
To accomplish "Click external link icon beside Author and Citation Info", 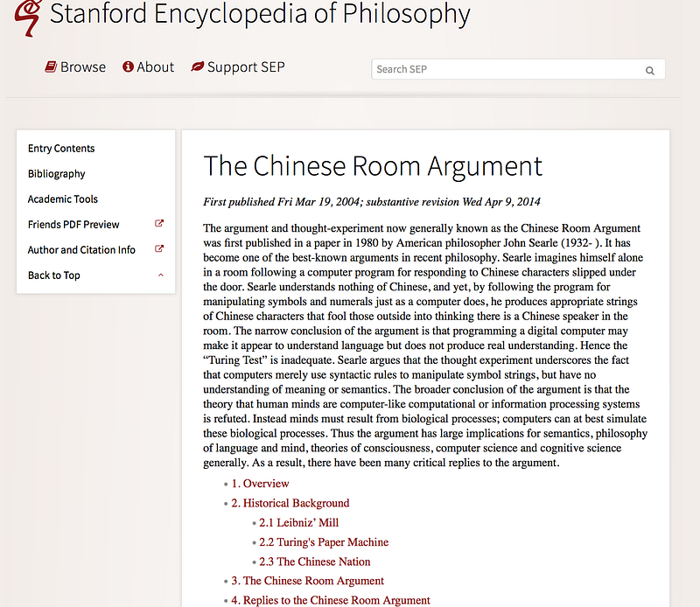I will [159, 249].
